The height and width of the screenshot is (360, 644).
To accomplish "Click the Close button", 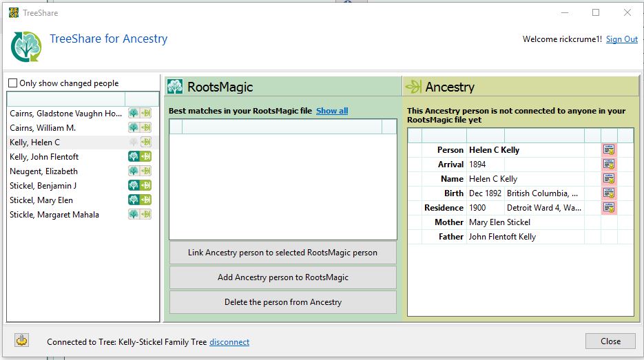I will 610,341.
